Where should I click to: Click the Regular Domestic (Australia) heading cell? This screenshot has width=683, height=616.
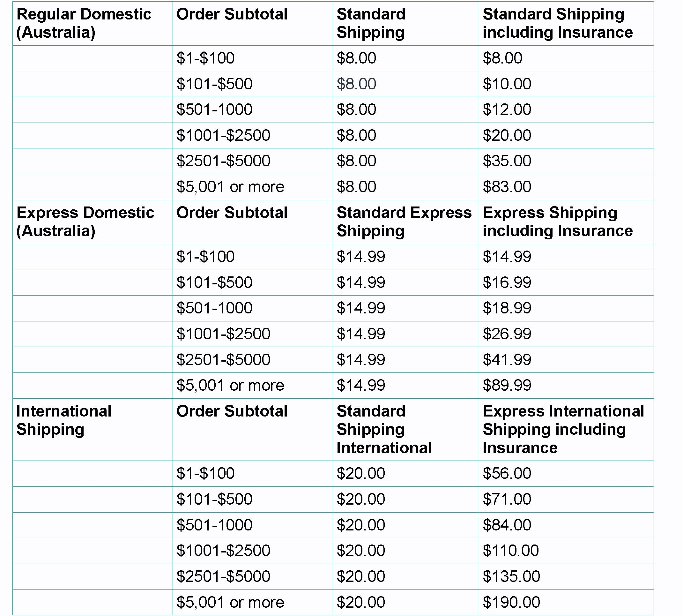click(x=84, y=23)
